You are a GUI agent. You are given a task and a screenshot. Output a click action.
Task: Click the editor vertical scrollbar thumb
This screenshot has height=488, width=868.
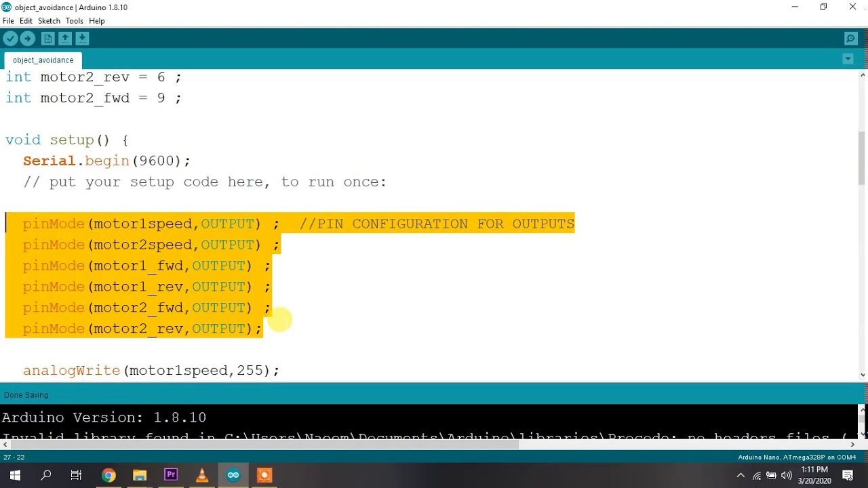coord(863,157)
